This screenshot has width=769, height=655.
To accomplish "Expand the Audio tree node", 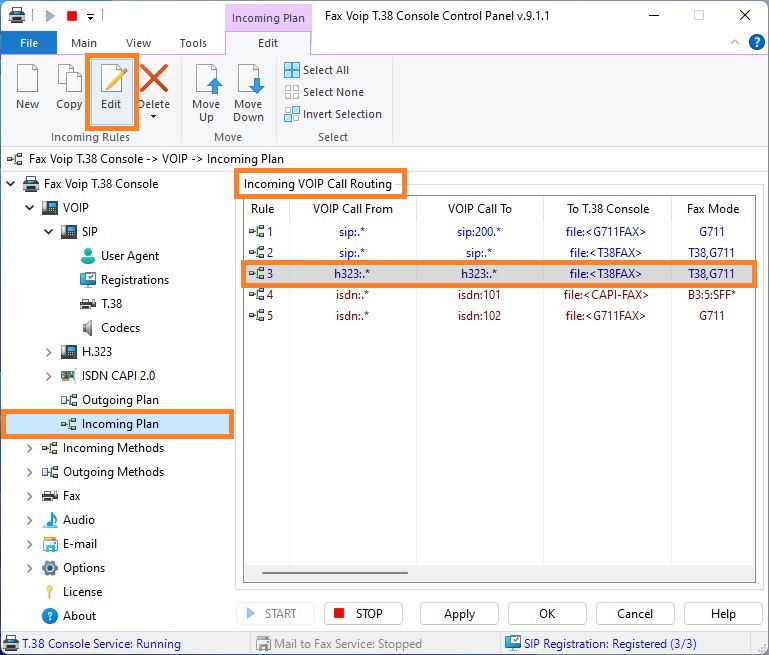I will (29, 520).
